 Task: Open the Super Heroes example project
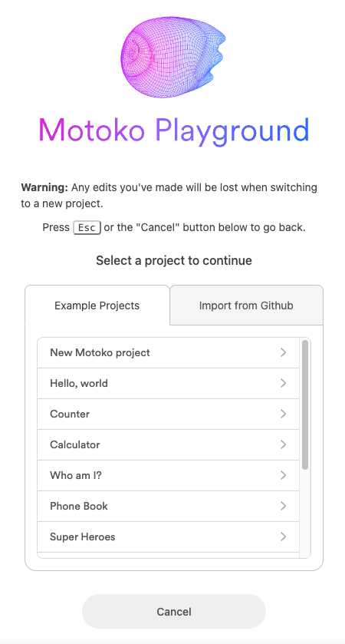168,537
